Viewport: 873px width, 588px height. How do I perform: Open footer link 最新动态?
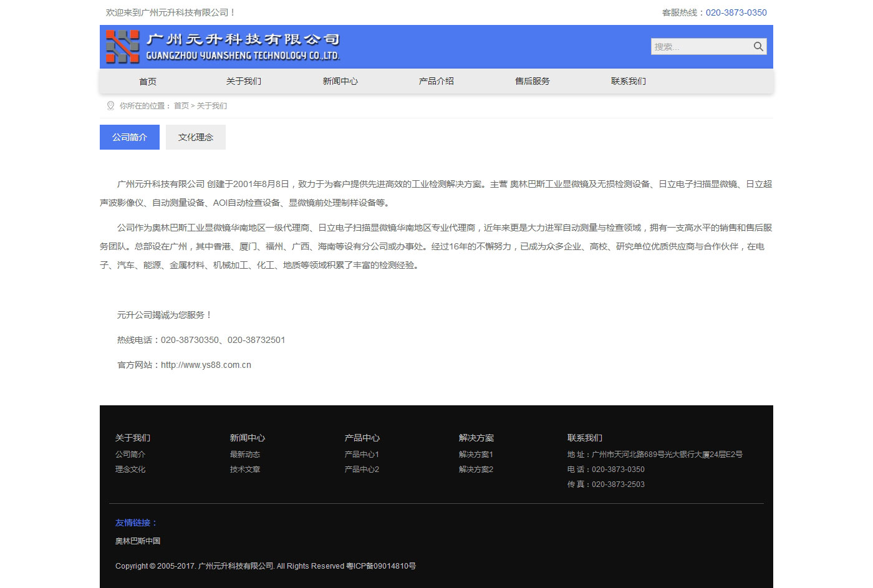point(244,455)
